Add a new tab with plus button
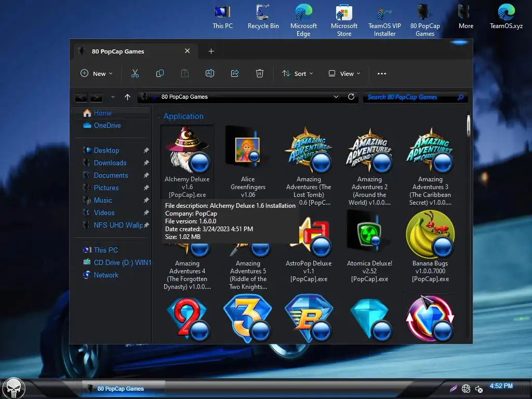 [x=211, y=51]
